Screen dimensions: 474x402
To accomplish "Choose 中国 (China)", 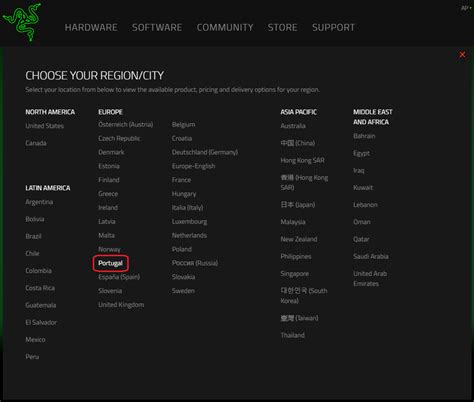I will (298, 143).
